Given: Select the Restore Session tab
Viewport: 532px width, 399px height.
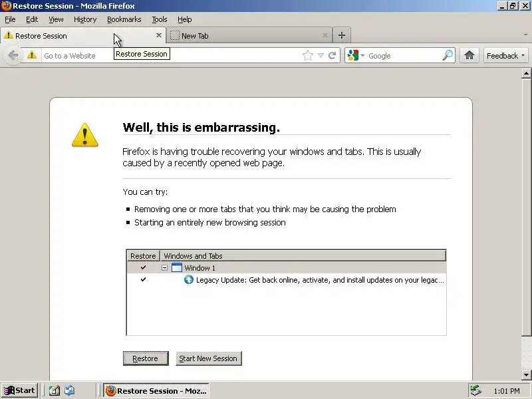Looking at the screenshot, I should click(x=83, y=35).
